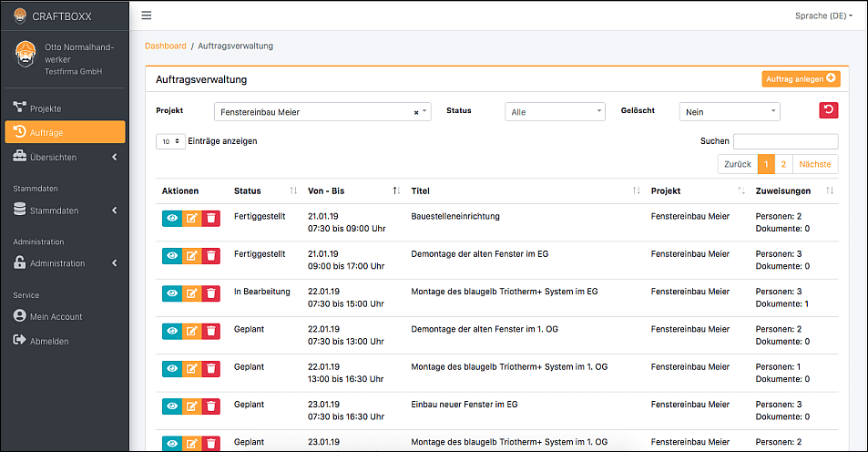
Task: Click the Nächste pagination button
Action: (x=815, y=164)
